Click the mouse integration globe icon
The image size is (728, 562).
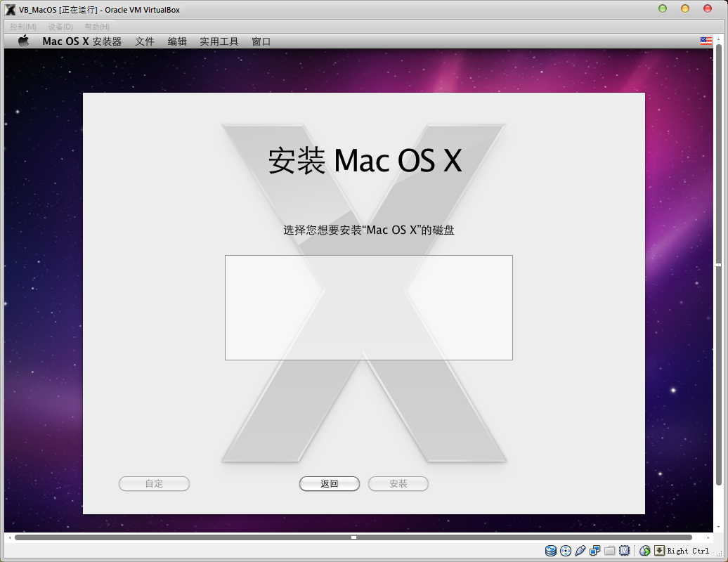644,550
